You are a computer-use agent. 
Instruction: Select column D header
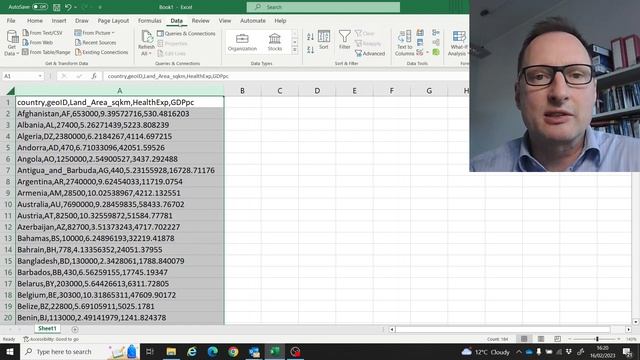pos(317,91)
